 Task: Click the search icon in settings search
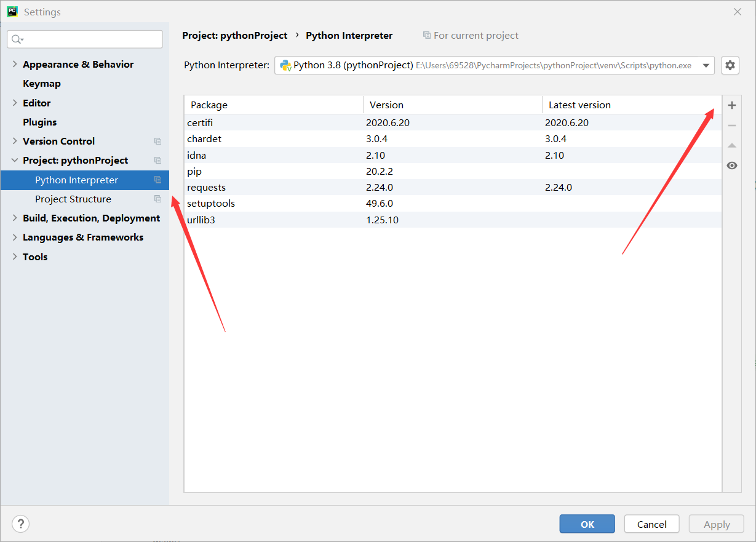(x=17, y=39)
